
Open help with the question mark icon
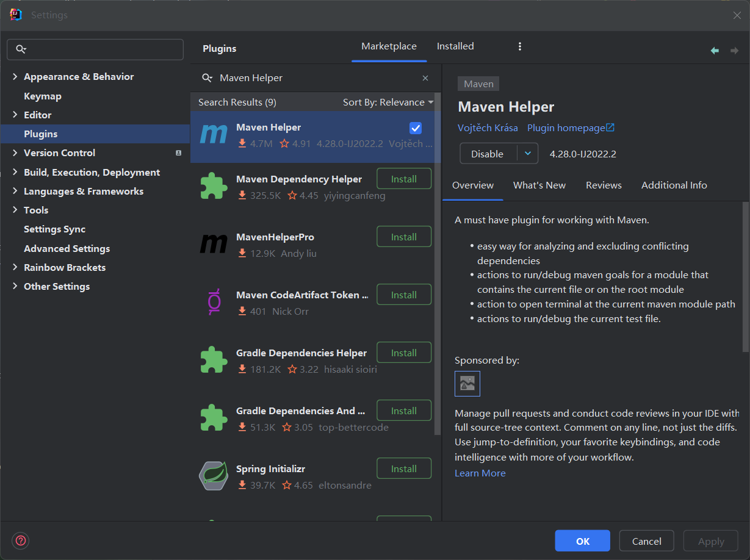click(21, 540)
